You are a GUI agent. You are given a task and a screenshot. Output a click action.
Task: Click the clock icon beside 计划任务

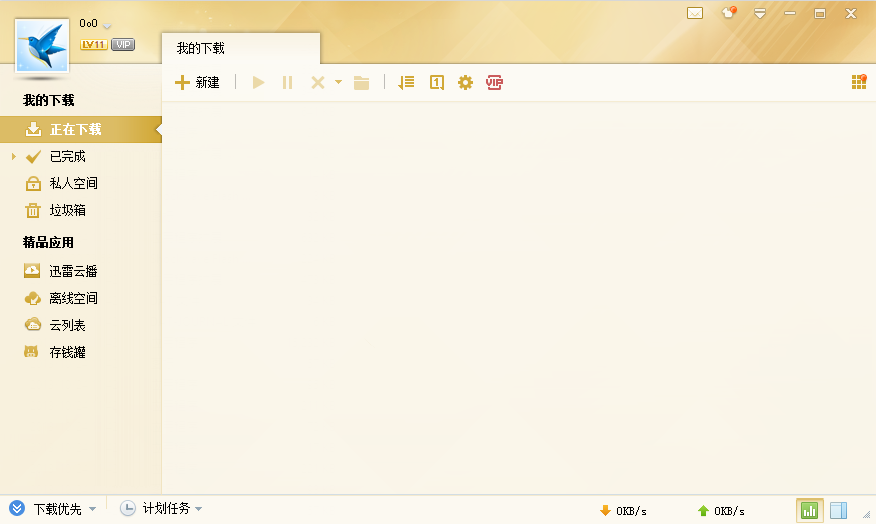pyautogui.click(x=128, y=508)
